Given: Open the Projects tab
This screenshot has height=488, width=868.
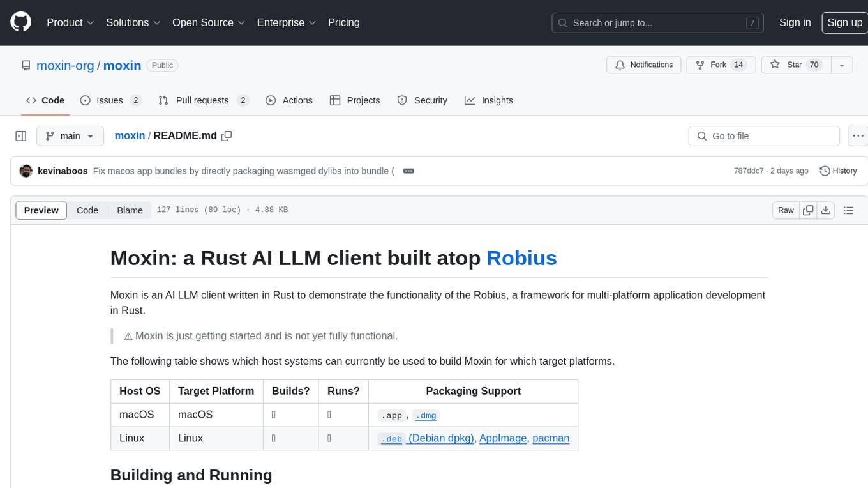Looking at the screenshot, I should 355,100.
